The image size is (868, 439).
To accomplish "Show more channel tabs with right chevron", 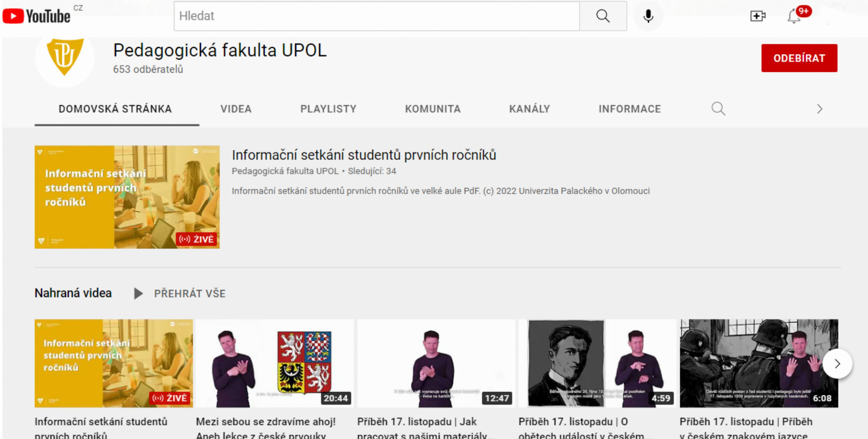I will 819,109.
